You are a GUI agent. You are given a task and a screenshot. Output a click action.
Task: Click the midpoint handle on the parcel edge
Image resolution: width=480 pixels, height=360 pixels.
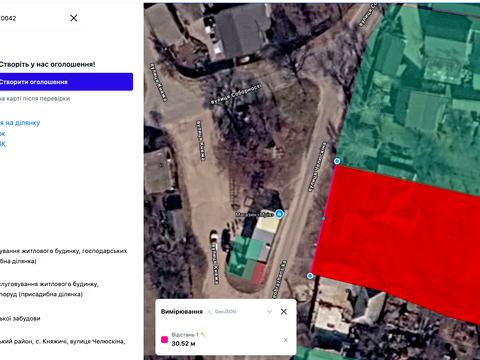(x=323, y=218)
